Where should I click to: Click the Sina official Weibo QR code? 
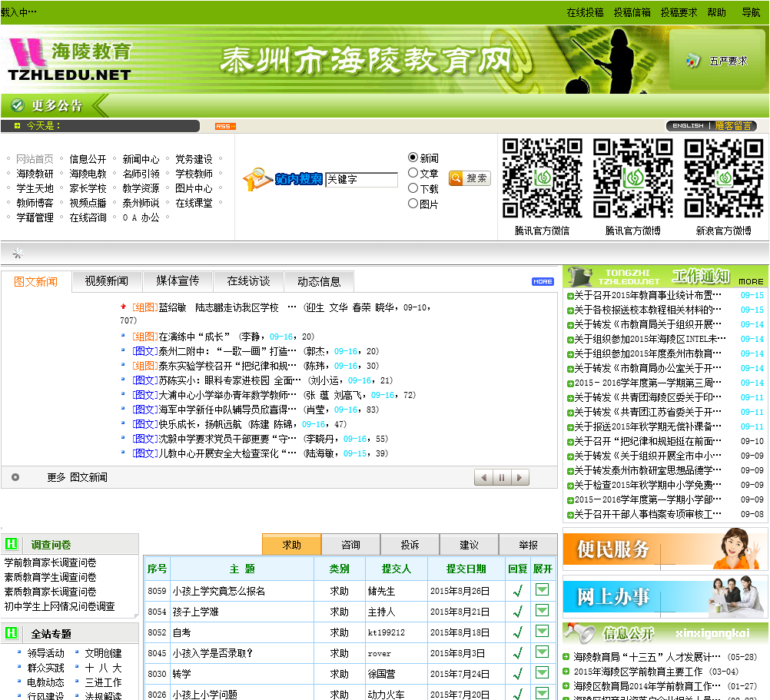[722, 178]
